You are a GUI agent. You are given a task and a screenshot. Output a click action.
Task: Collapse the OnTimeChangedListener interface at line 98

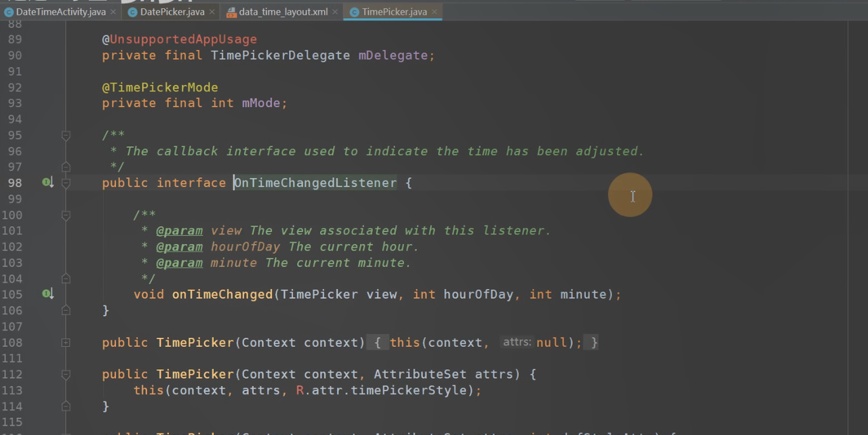(66, 183)
